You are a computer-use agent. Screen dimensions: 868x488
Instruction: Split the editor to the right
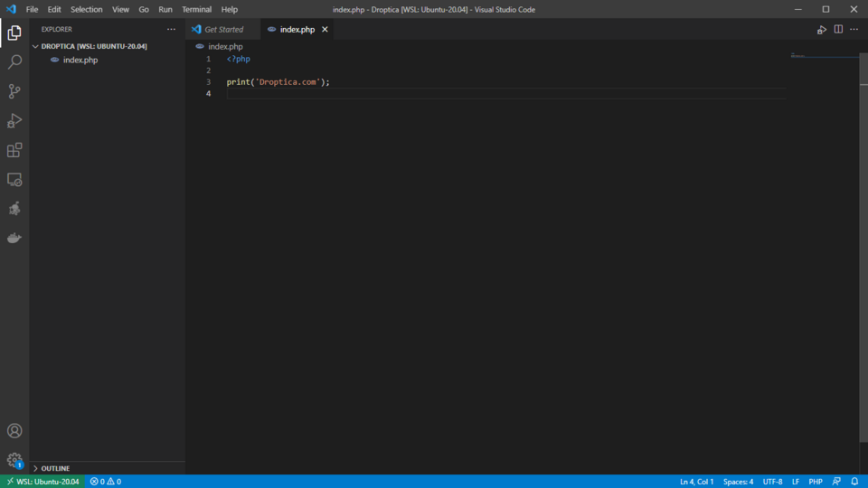point(838,29)
